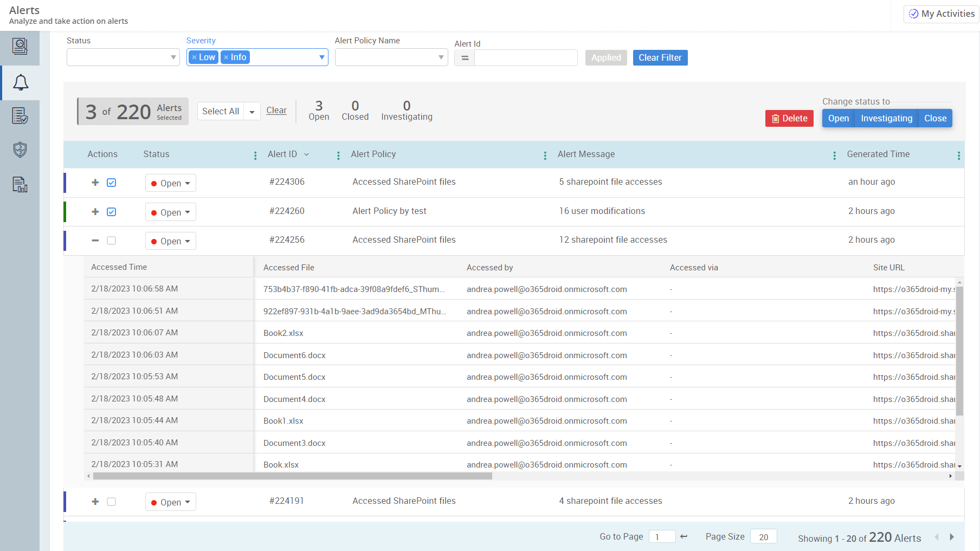The image size is (980, 551).
Task: Open the Alert Policy column menu
Action: click(545, 154)
